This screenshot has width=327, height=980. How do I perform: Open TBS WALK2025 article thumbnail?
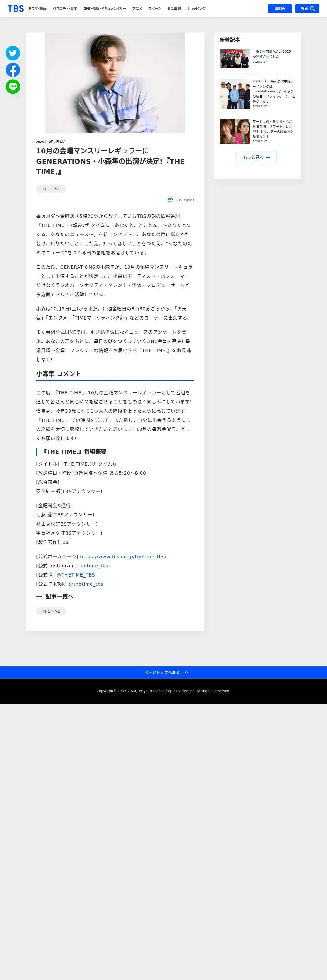(x=235, y=59)
